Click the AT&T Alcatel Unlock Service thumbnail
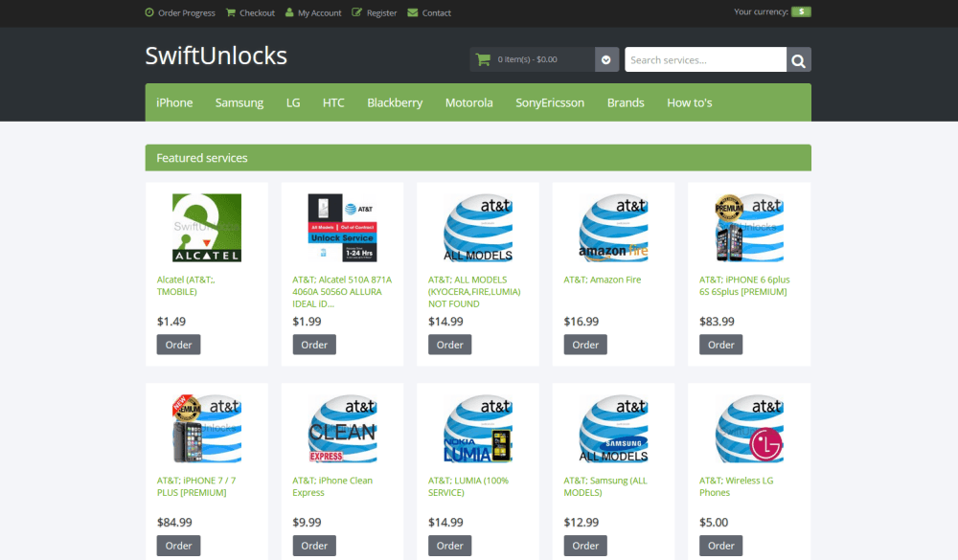Viewport: 958px width, 560px height. (x=342, y=228)
